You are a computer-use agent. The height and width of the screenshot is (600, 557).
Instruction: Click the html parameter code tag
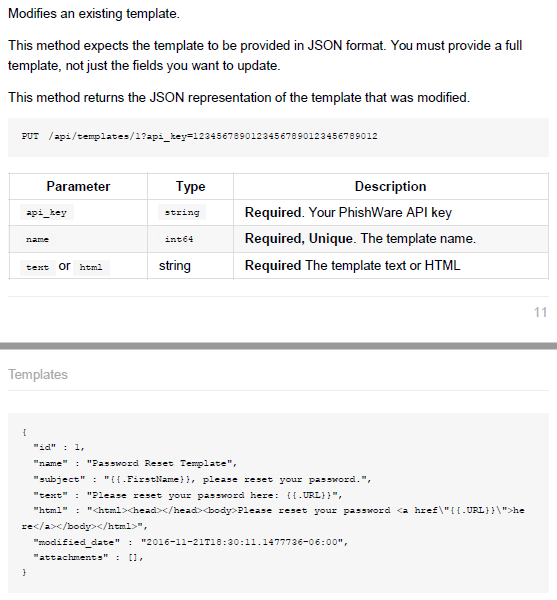(x=91, y=267)
